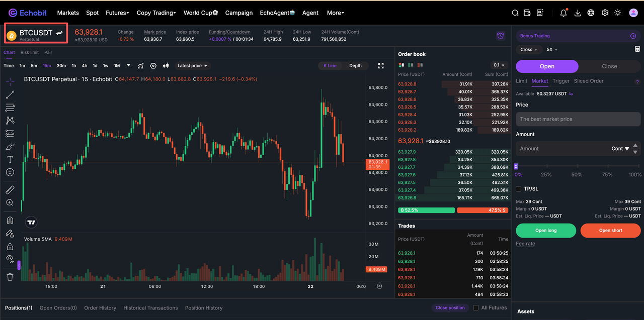Go to the Markets menu

point(68,13)
